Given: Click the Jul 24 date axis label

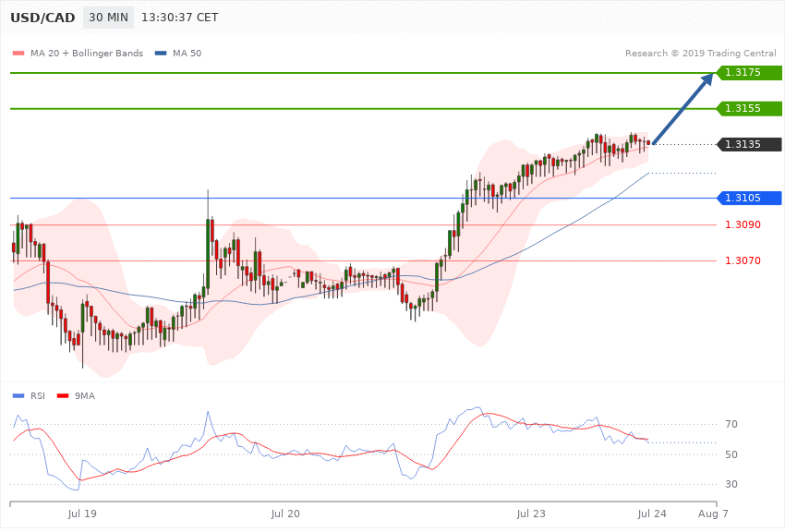Looking at the screenshot, I should click(652, 514).
